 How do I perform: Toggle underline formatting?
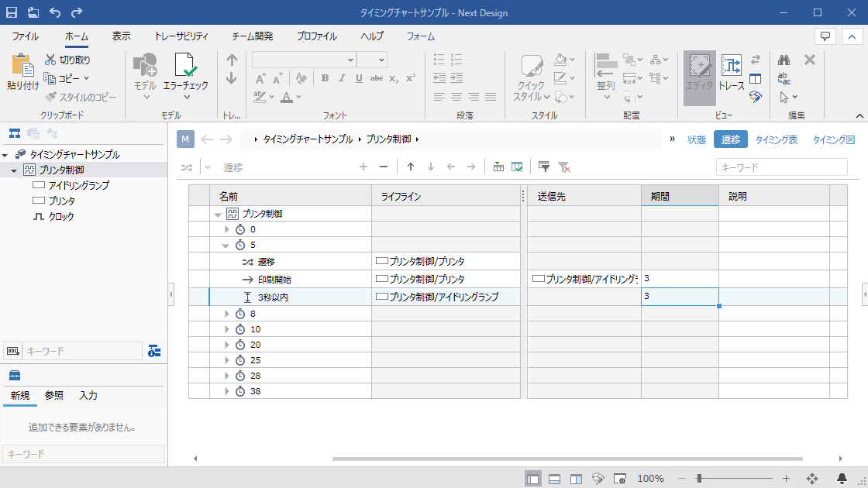coord(360,78)
